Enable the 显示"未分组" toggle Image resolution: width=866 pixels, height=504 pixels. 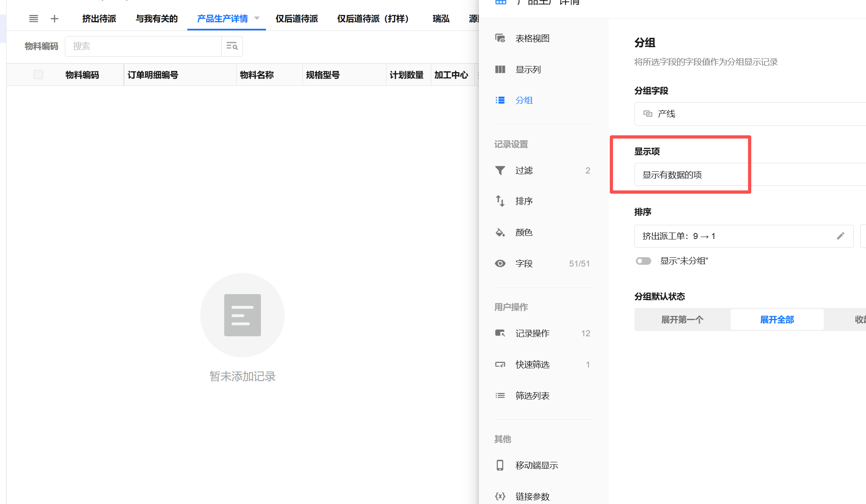pos(643,261)
